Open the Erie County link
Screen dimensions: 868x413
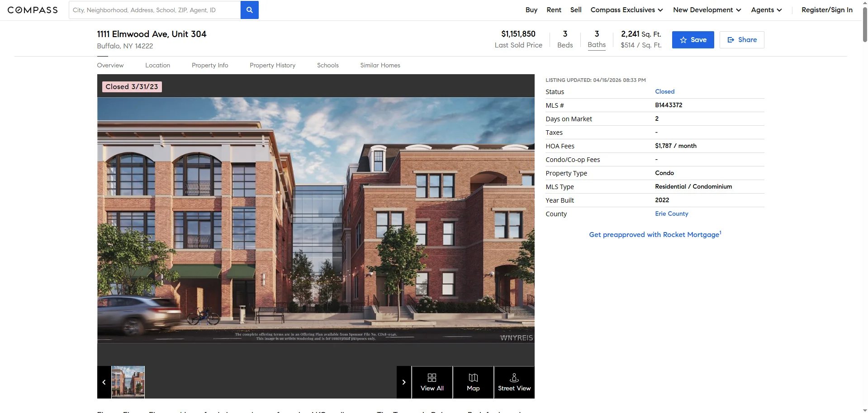[x=671, y=214]
